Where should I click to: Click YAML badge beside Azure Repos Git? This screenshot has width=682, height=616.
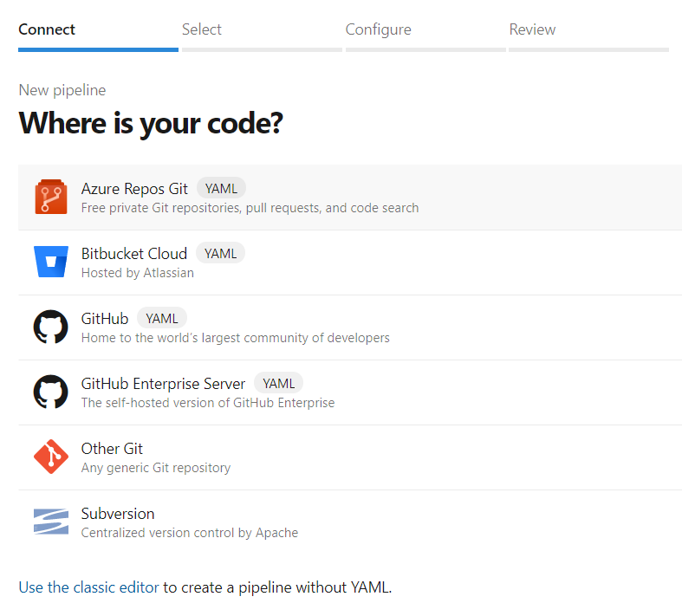[221, 189]
